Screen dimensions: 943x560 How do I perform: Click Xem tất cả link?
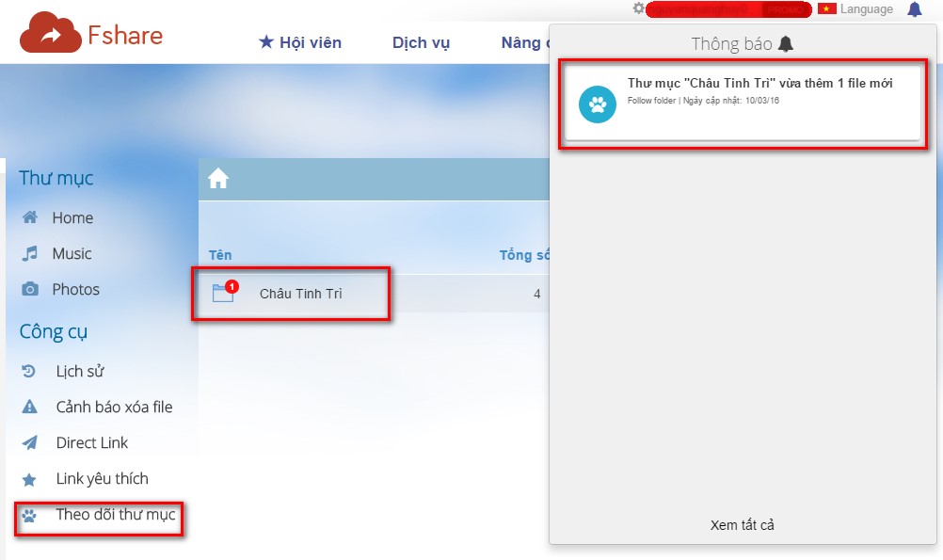coord(742,525)
